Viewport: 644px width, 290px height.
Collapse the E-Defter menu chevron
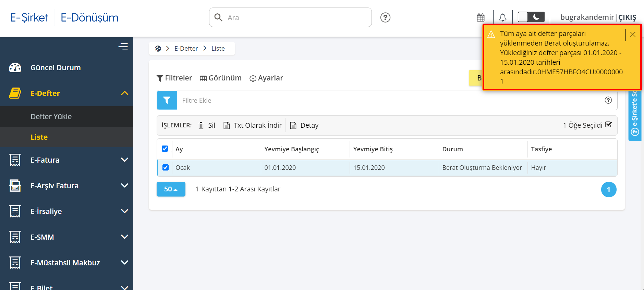point(125,93)
